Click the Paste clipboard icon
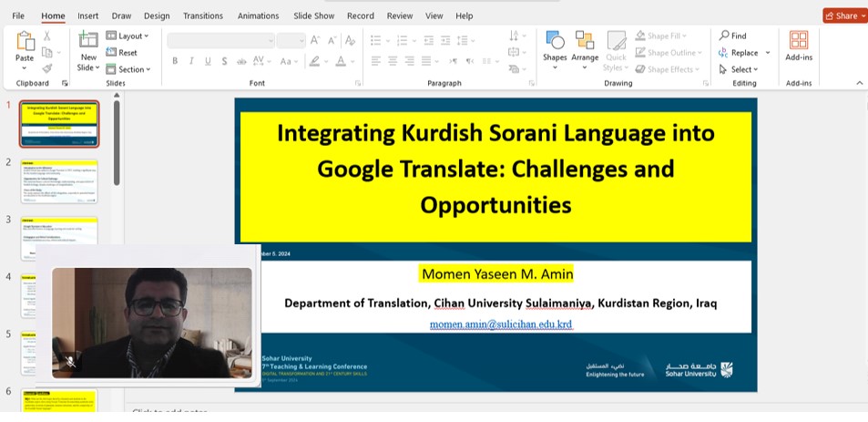The height and width of the screenshot is (422, 868). tap(25, 41)
